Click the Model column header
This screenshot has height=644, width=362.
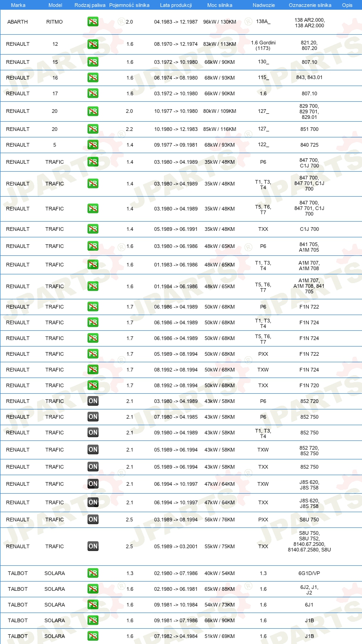tap(55, 5)
